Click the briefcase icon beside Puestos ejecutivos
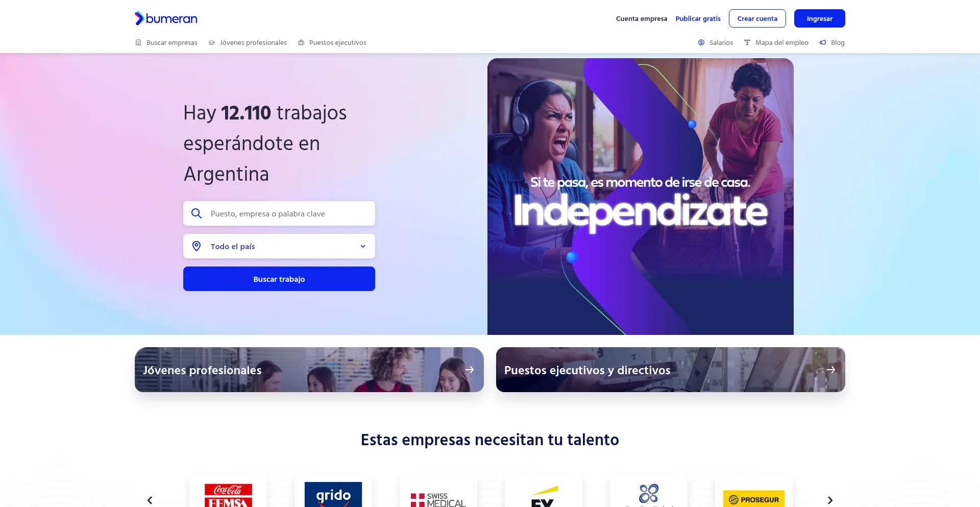Screen dimensions: 980x507 [x=301, y=43]
